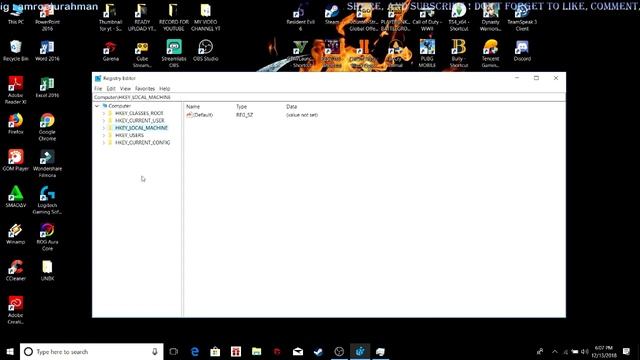The image size is (640, 360).
Task: Open the View menu in Registry Editor
Action: 125,89
